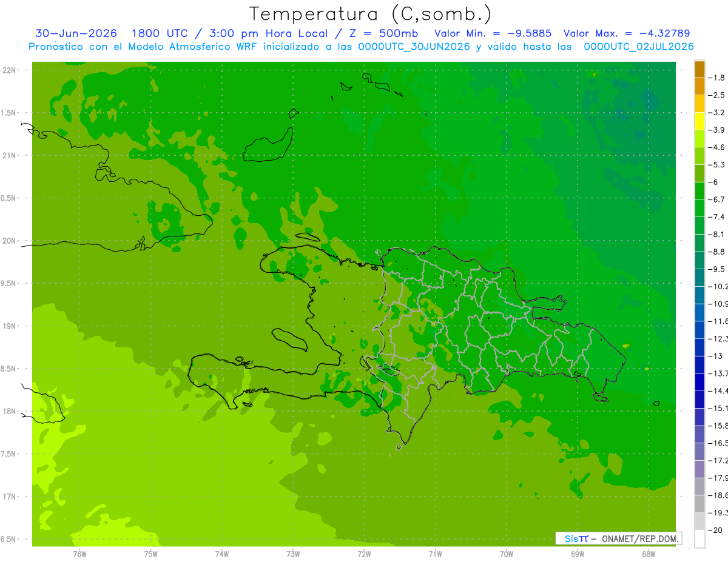Click the '72W' longitude tick label

[x=364, y=554]
